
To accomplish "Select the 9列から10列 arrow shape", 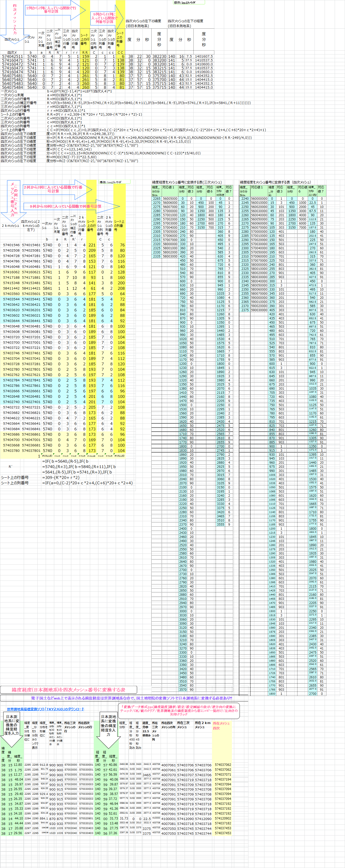I will [x=72, y=206].
